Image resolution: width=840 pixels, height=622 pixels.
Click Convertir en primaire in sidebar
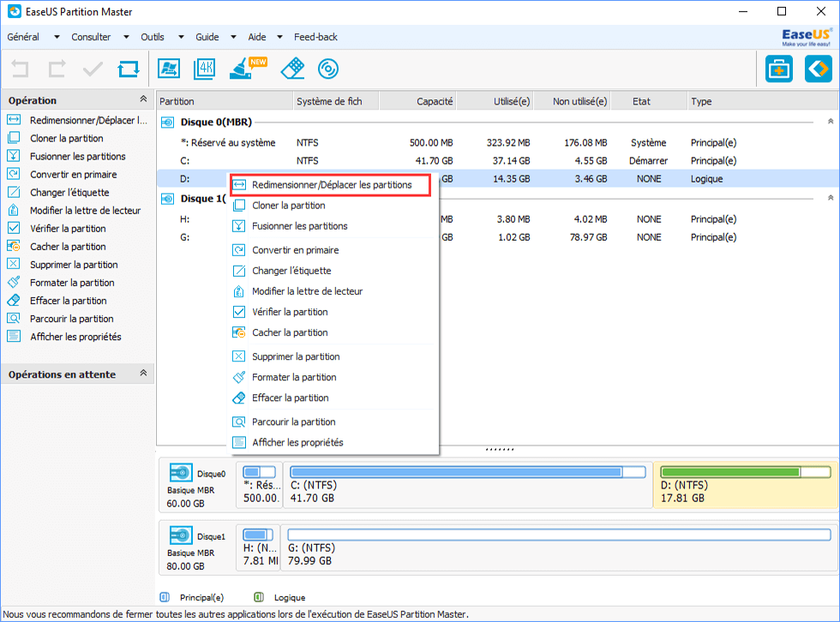pyautogui.click(x=62, y=175)
